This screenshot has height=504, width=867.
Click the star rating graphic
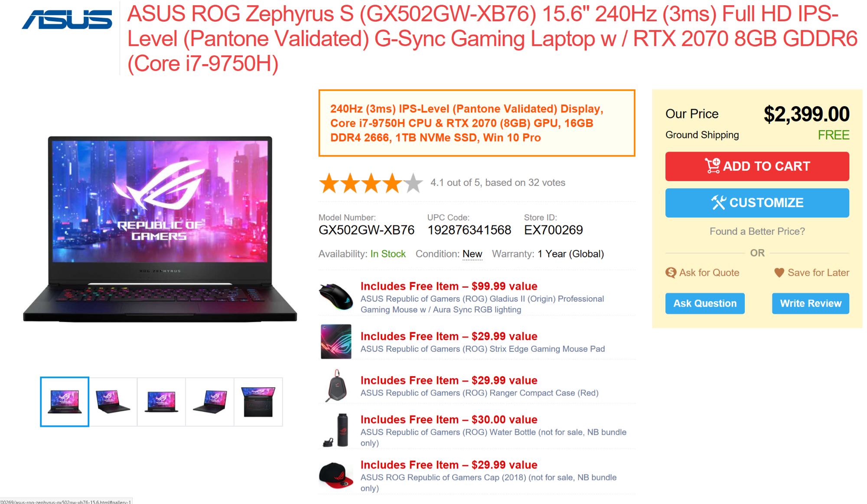[371, 183]
